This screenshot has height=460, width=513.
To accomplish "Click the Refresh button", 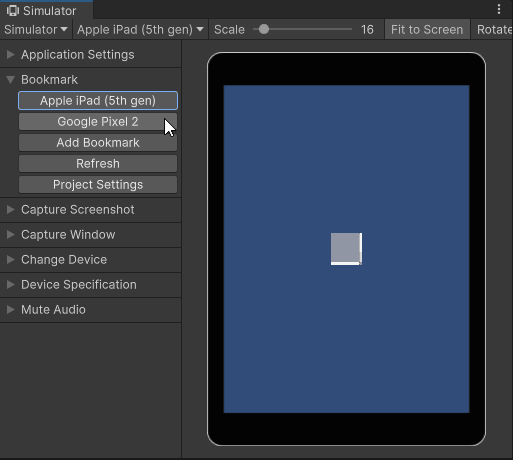I will [98, 164].
